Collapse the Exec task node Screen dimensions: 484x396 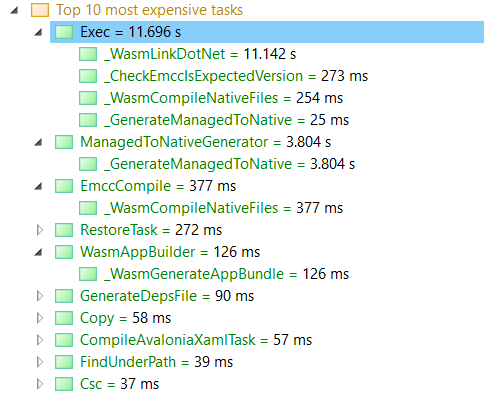[39, 33]
